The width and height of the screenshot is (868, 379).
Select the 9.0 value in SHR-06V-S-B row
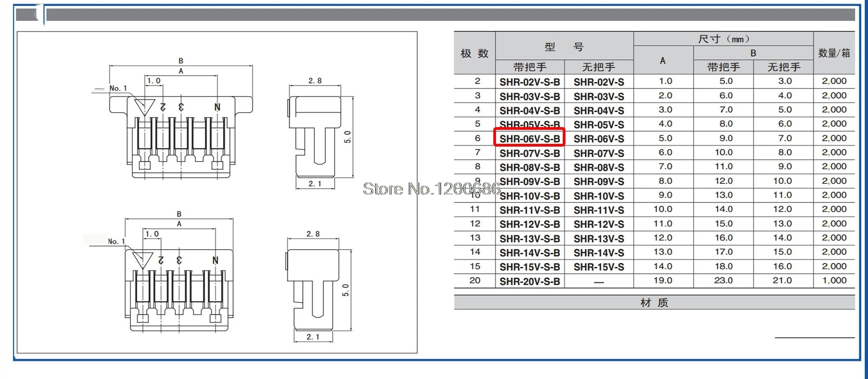point(726,138)
